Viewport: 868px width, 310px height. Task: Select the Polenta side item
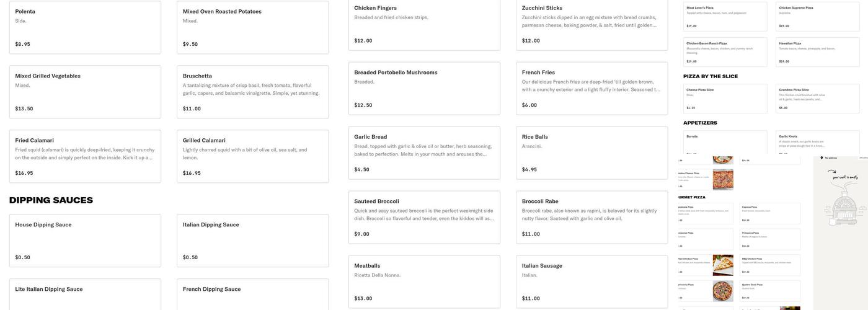(85, 27)
